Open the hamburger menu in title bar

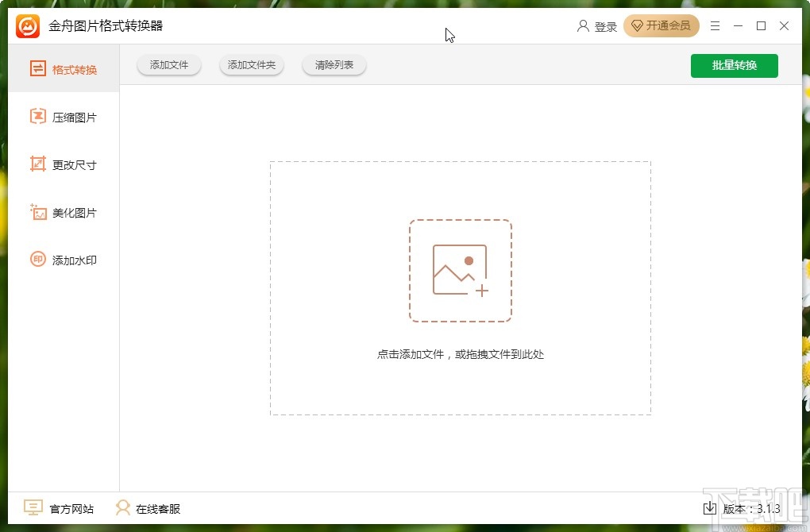(x=714, y=25)
